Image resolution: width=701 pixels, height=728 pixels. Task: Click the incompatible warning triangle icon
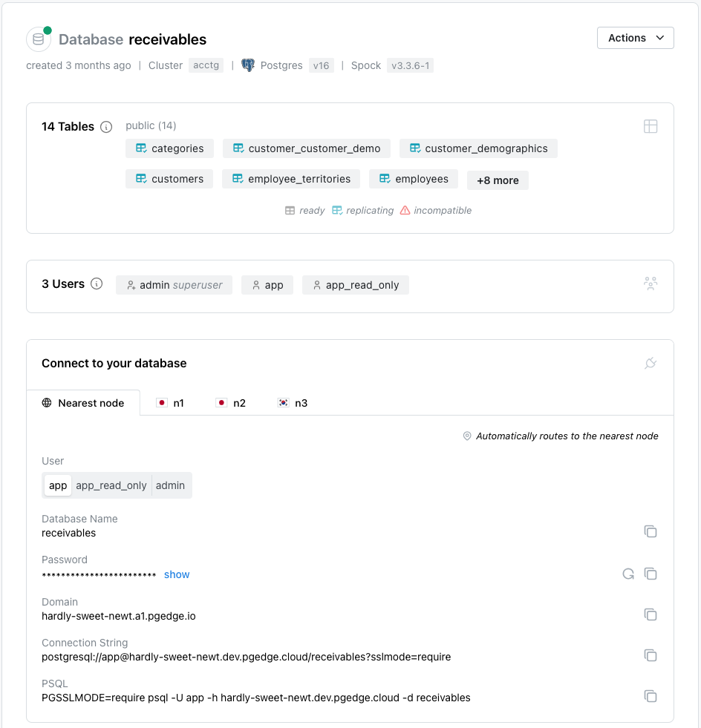(x=405, y=210)
